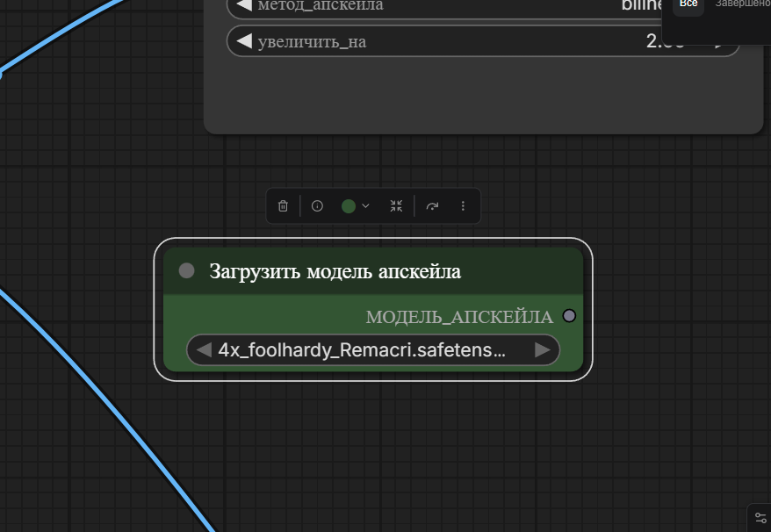
Task: Open the green node color picker
Action: 349,206
